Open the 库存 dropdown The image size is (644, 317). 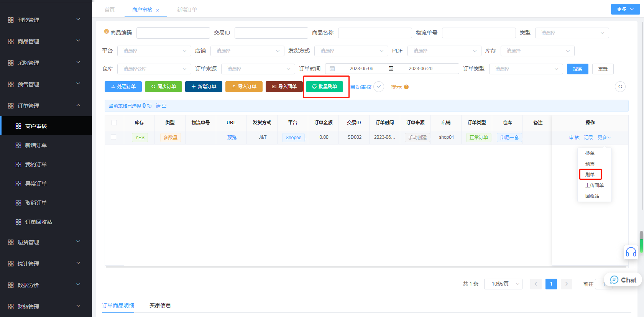537,51
